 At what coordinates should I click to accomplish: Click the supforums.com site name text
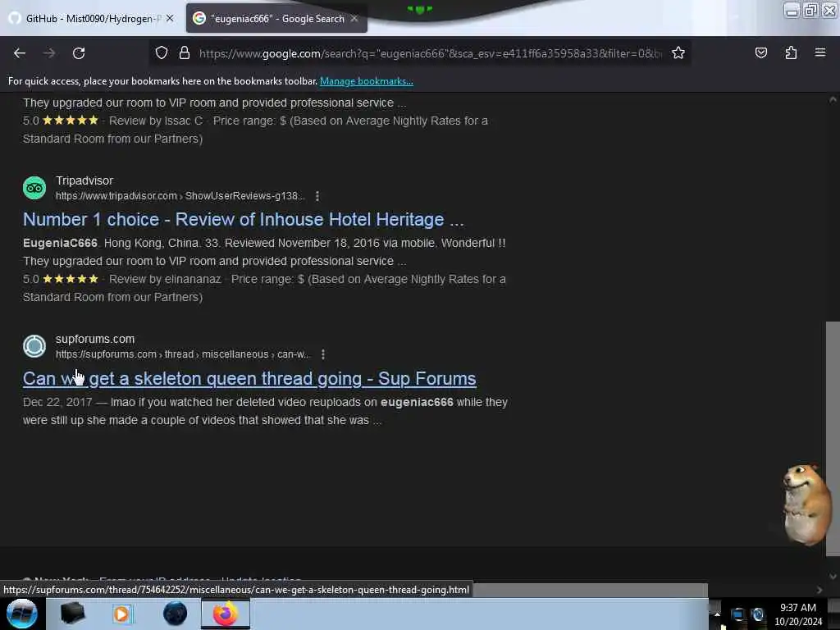pos(95,339)
